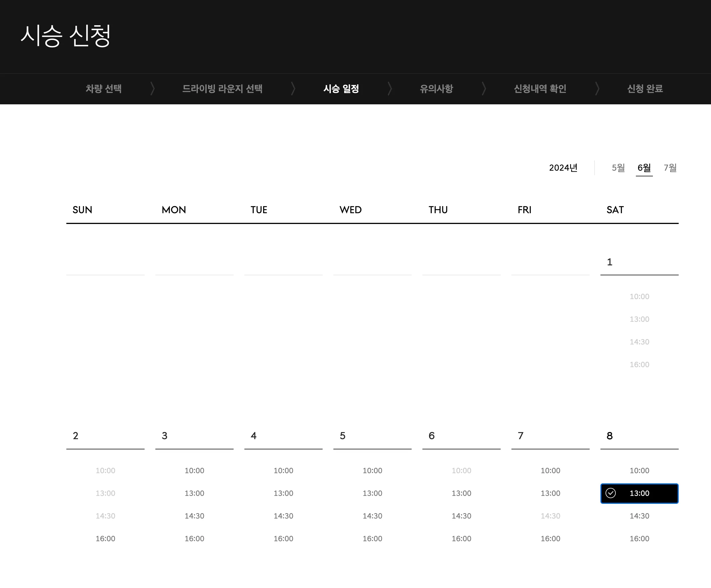Click the checkmark icon in the selected 13:00 slot

click(611, 493)
